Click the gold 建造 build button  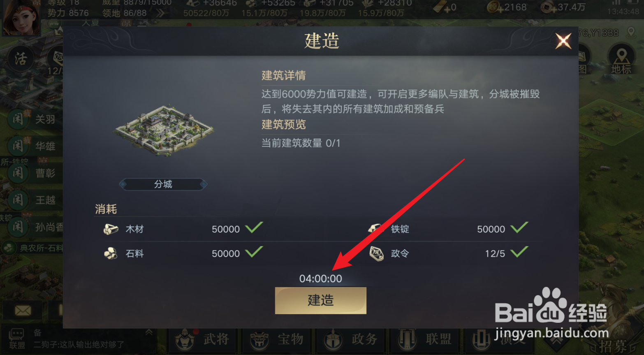[x=320, y=300]
